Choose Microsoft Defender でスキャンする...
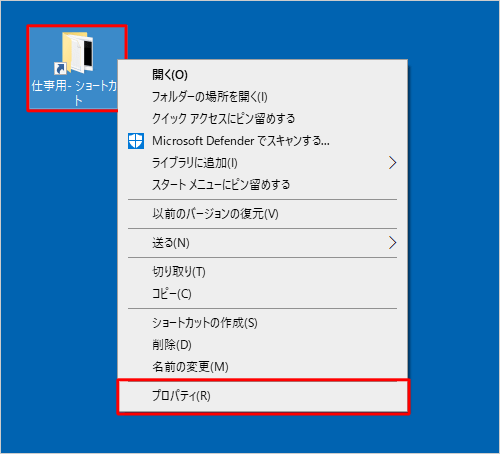This screenshot has height=454, width=500. pos(263,141)
